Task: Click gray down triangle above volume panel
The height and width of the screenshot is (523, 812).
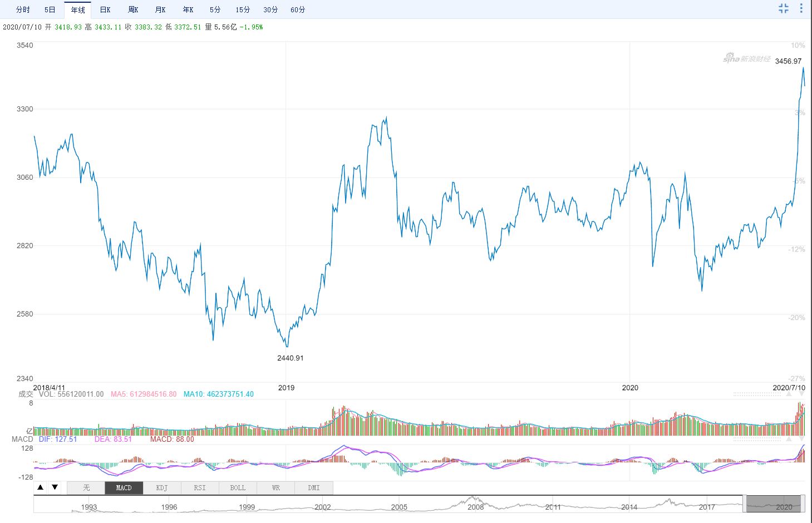Action: coord(801,394)
